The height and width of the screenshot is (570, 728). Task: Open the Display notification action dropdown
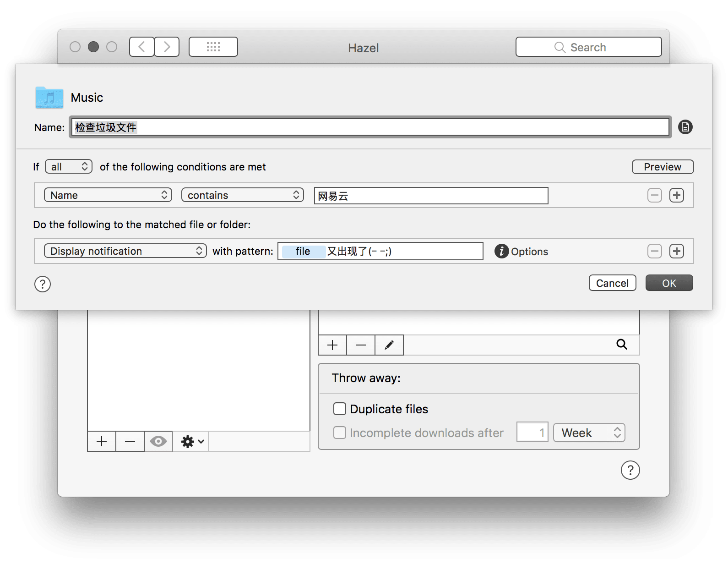125,251
